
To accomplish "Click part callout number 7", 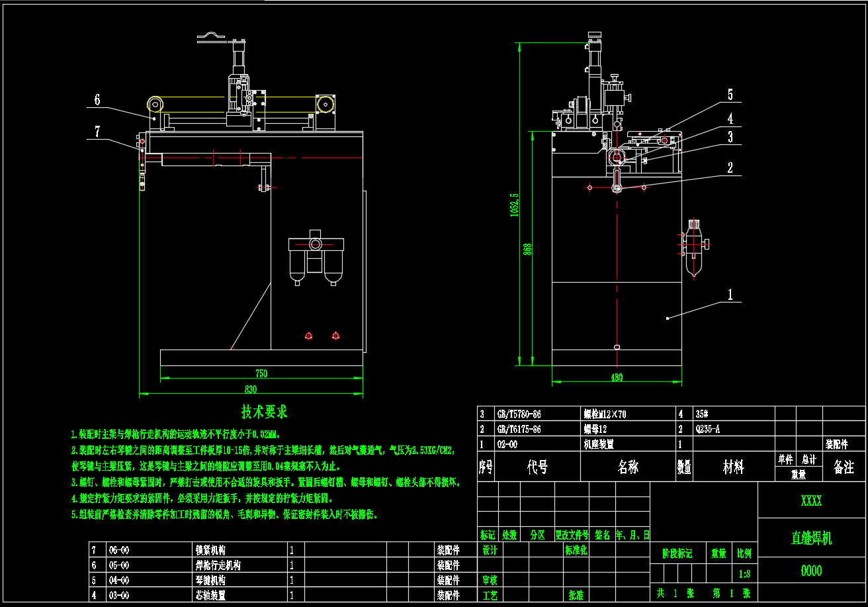I will point(97,132).
